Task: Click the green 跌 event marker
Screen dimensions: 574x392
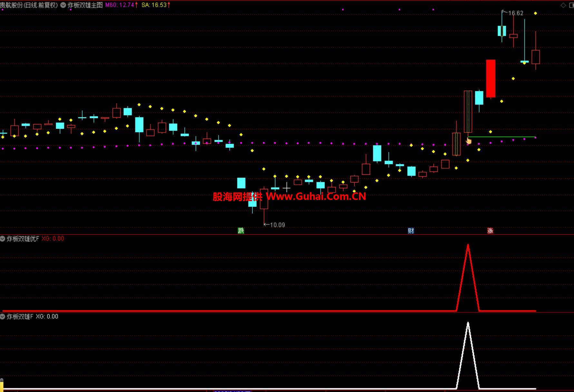Action: (x=241, y=230)
